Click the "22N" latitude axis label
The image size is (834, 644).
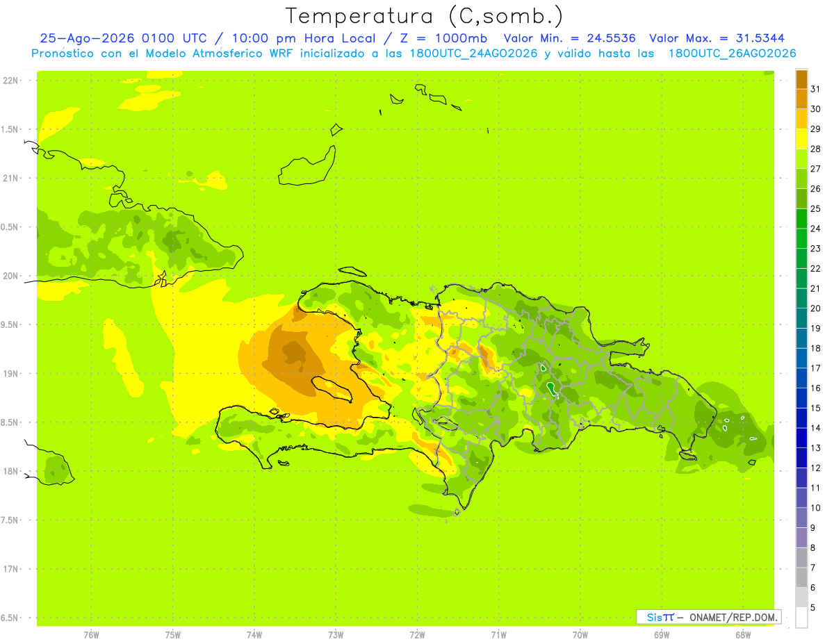[x=12, y=80]
